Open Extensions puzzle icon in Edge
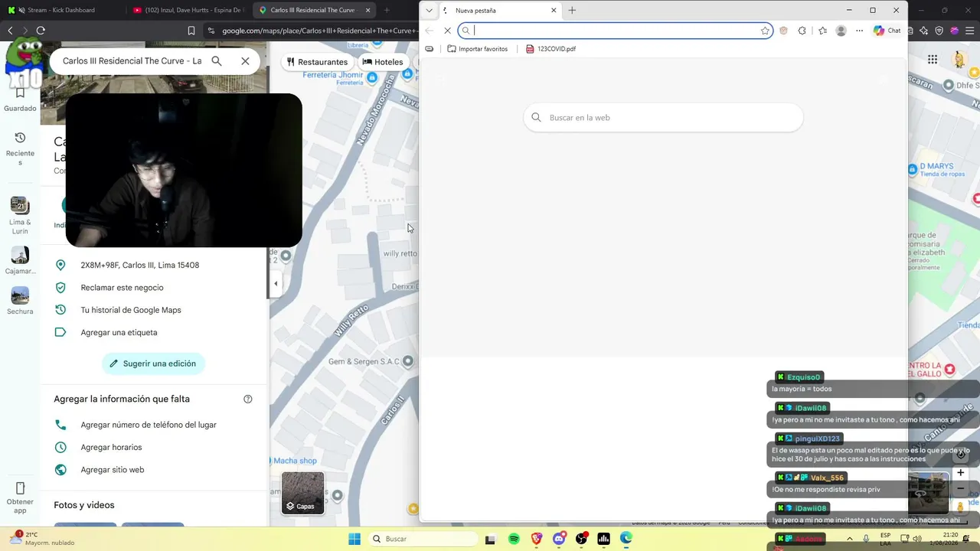 point(802,31)
